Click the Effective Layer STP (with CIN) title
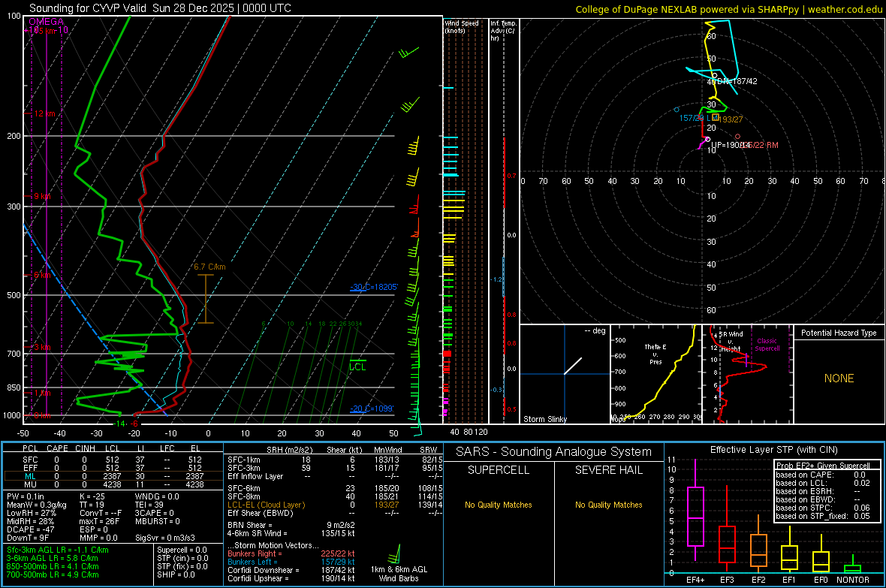This screenshot has width=886, height=588. pyautogui.click(x=773, y=450)
